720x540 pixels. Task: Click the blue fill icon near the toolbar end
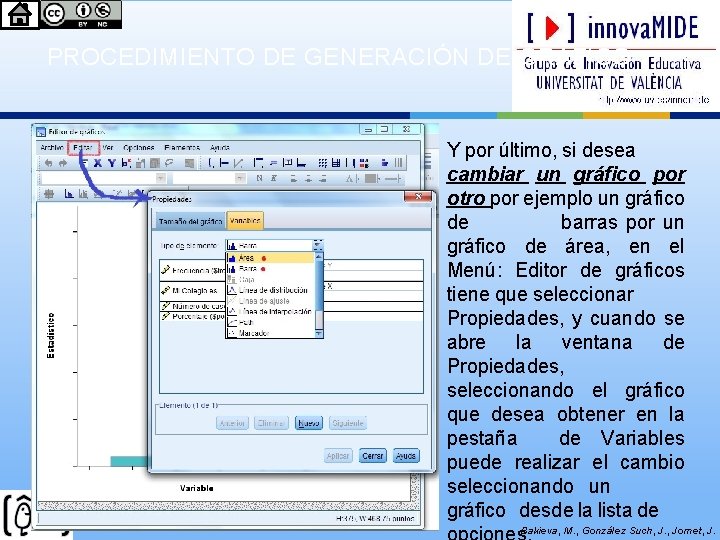coord(385,163)
